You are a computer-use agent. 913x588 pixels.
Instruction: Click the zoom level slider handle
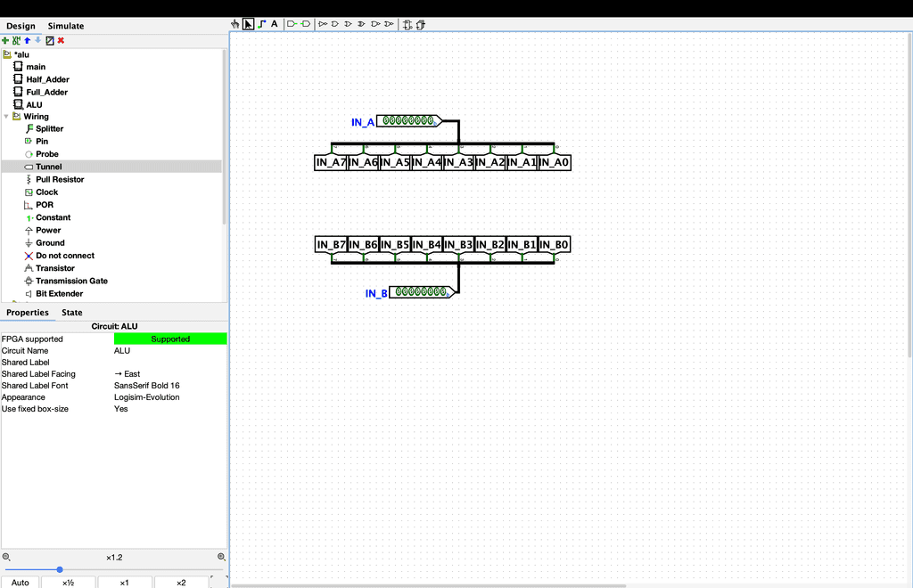60,569
